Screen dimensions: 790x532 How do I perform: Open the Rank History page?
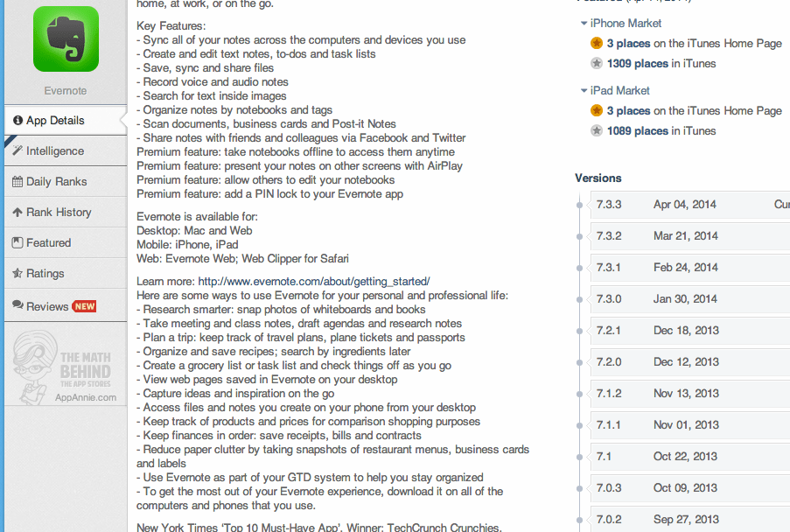54,212
